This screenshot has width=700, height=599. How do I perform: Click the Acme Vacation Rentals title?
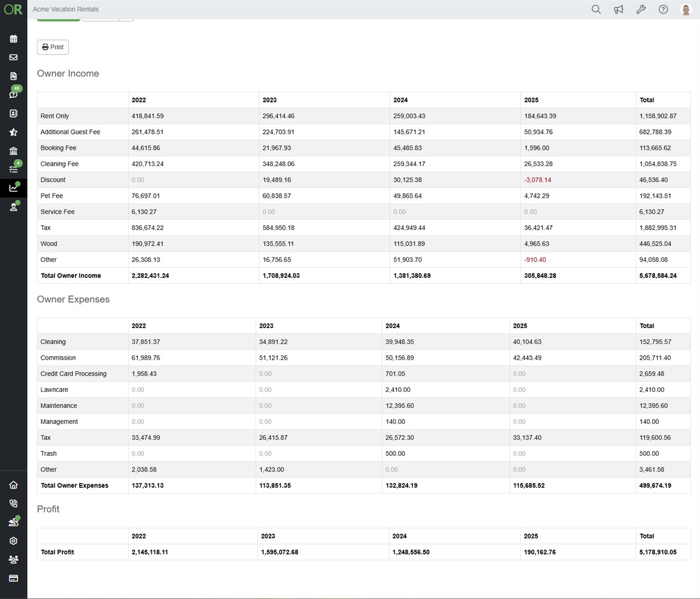tap(65, 9)
